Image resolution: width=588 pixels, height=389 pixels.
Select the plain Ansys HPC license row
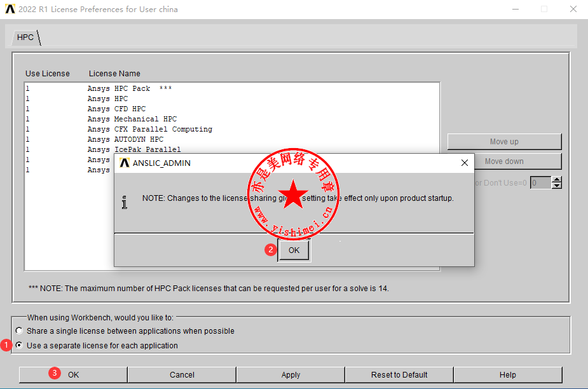tap(232, 99)
